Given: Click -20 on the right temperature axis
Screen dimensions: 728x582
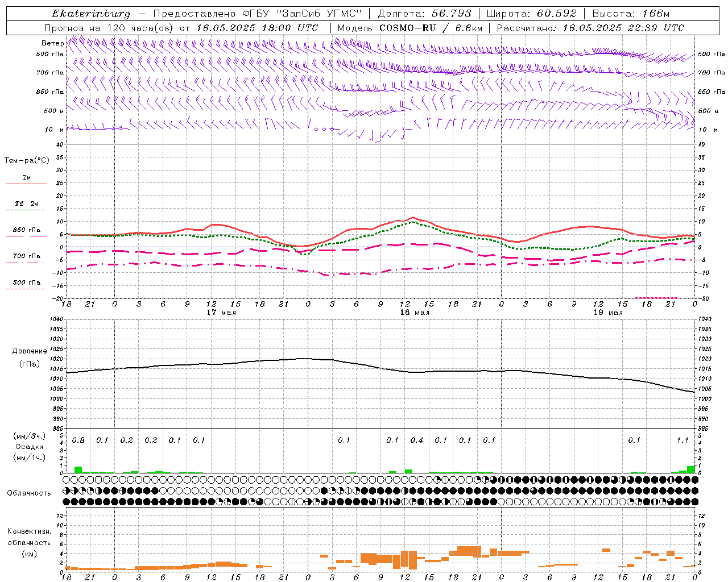Looking at the screenshot, I should (702, 299).
